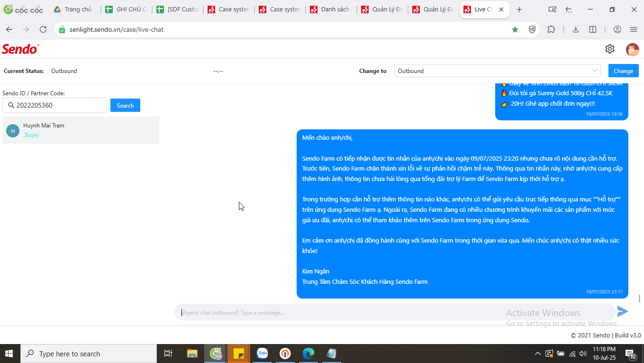The width and height of the screenshot is (644, 363).
Task: Open the network Wi-Fi tray icon
Action: (572, 354)
